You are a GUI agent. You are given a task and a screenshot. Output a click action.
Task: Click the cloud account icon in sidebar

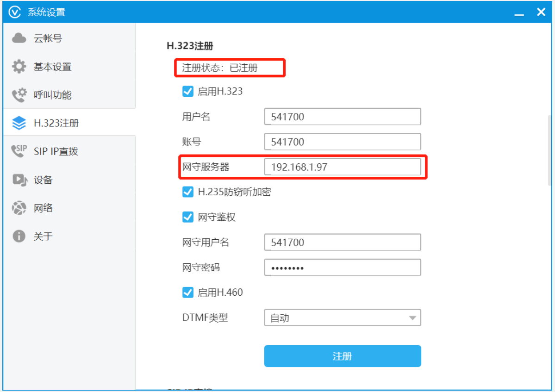pos(19,38)
